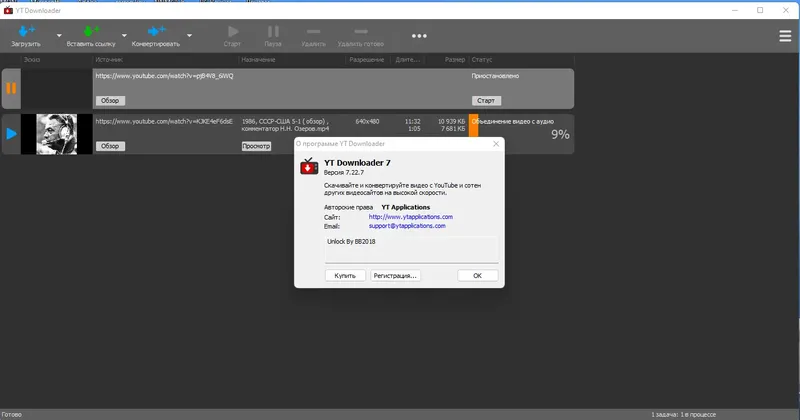
Task: Sort by the Эскиз column header
Action: [x=32, y=60]
